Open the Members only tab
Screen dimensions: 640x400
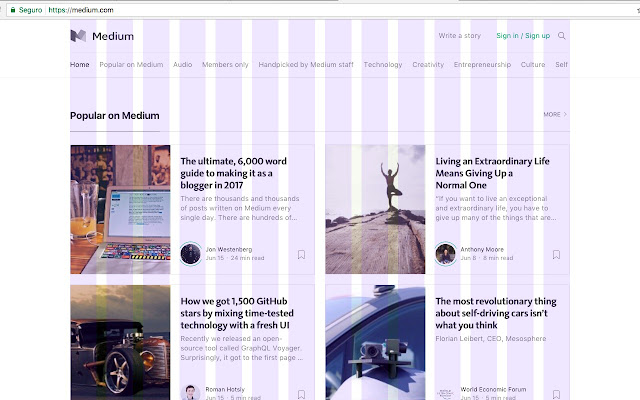[x=225, y=64]
